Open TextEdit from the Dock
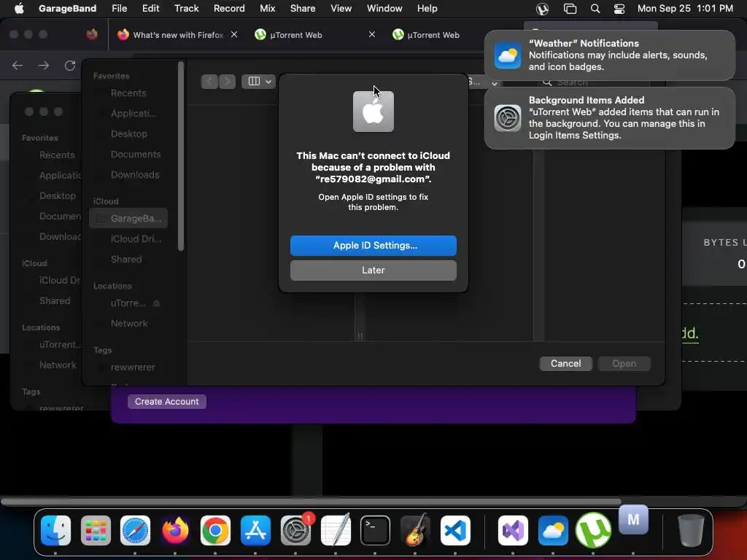This screenshot has height=560, width=747. pyautogui.click(x=336, y=530)
